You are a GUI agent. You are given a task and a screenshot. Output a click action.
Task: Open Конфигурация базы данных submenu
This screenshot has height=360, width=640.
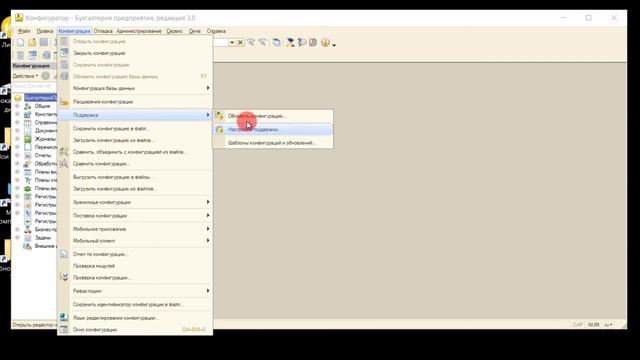tap(135, 88)
